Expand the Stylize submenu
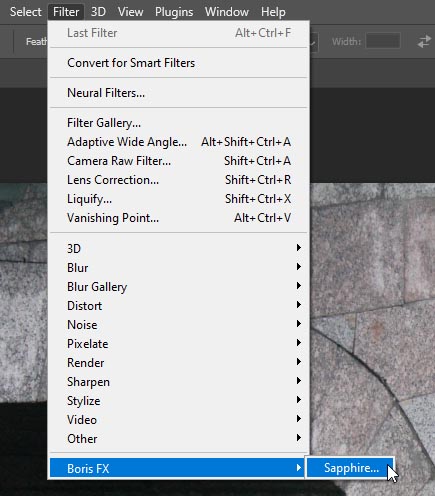 179,401
